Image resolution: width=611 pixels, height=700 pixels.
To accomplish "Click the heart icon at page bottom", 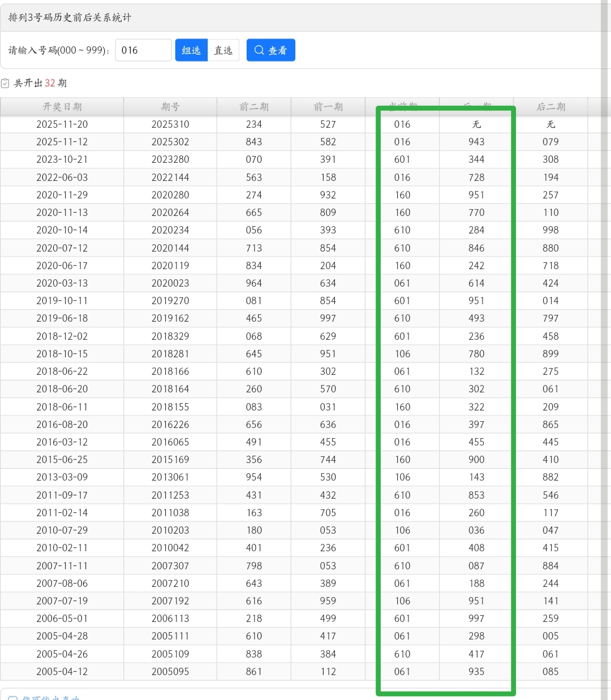I will (x=12, y=698).
